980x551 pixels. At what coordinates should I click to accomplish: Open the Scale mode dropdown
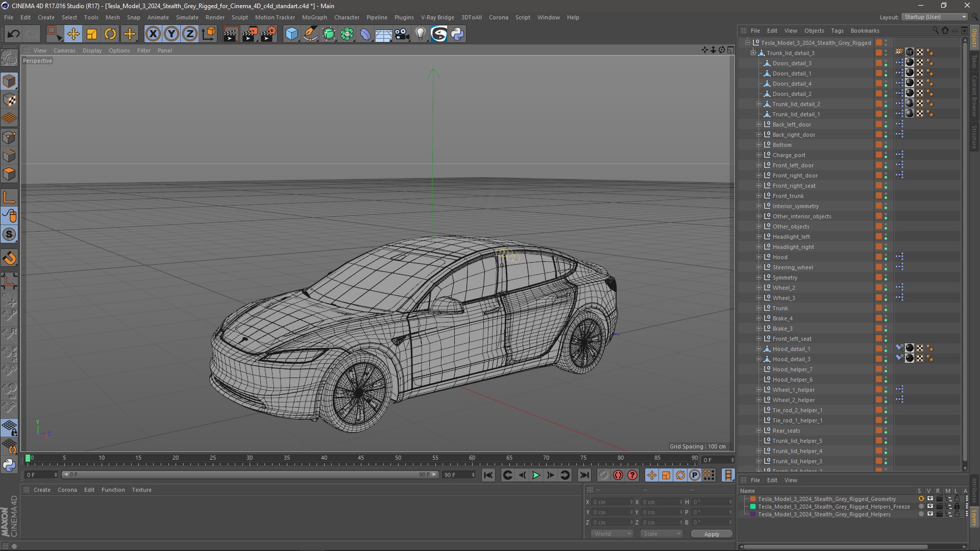tap(661, 534)
